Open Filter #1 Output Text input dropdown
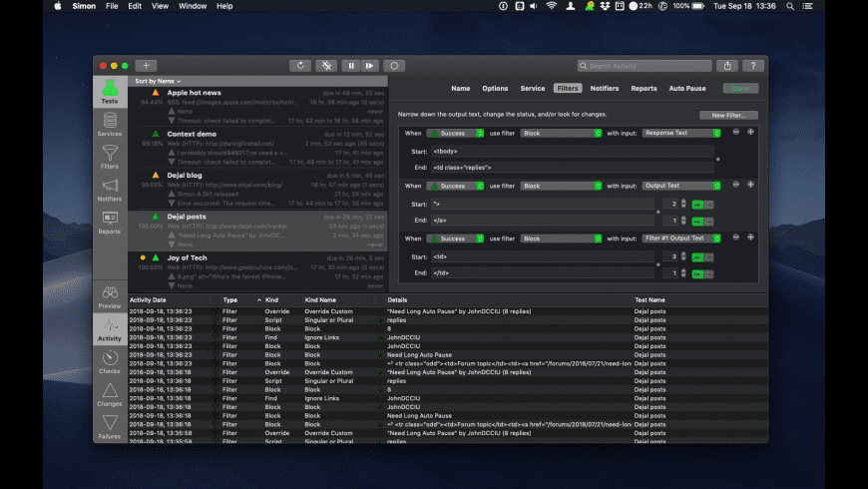Screen dimensions: 868x489 click(x=681, y=239)
